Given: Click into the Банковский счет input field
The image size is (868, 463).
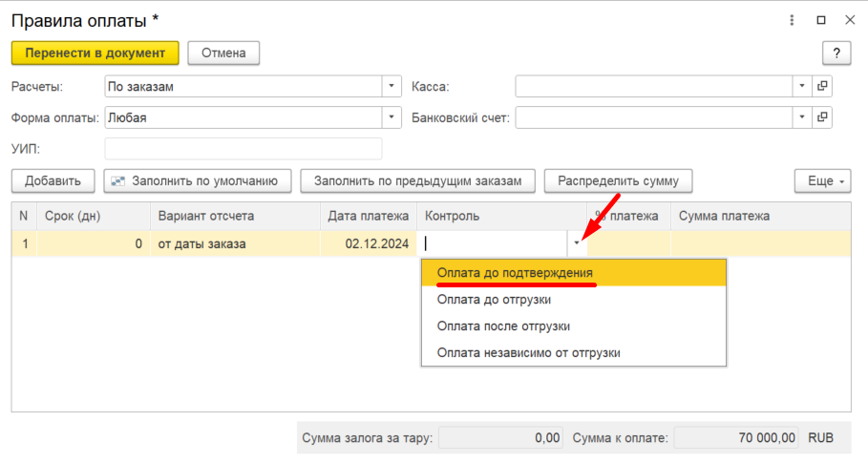Looking at the screenshot, I should click(654, 117).
